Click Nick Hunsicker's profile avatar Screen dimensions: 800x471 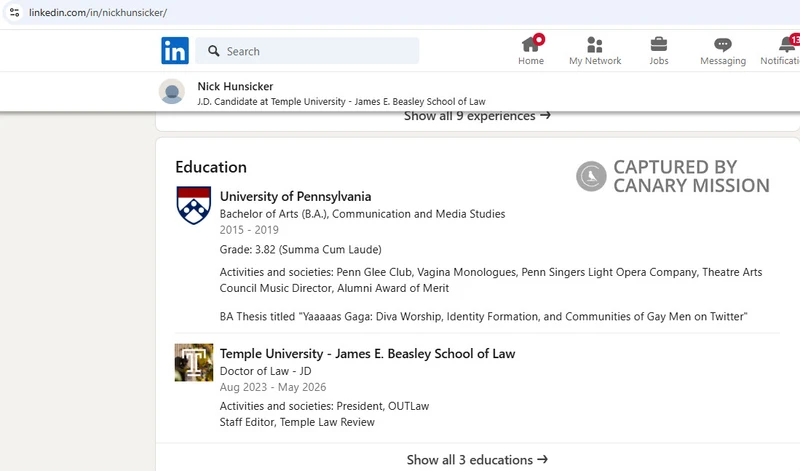pos(172,92)
